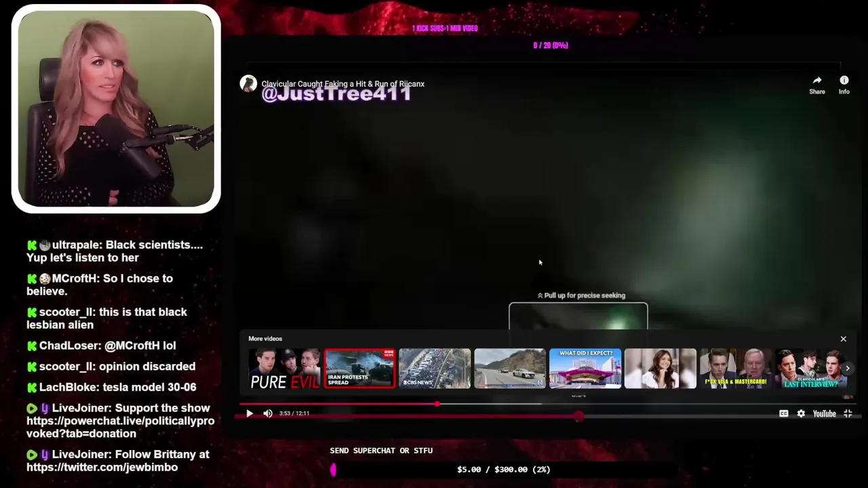The height and width of the screenshot is (488, 868).
Task: Open the video on YouTube logo
Action: coord(825,413)
